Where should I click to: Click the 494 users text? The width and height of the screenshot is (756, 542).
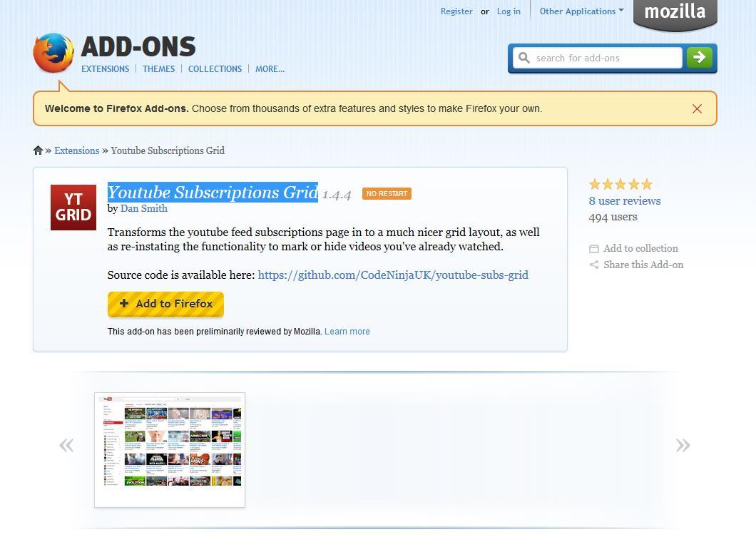[613, 217]
